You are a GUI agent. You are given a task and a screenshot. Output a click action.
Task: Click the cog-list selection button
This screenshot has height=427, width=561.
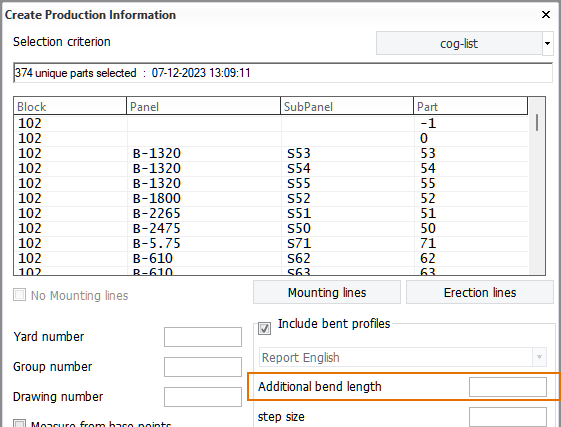tap(459, 43)
